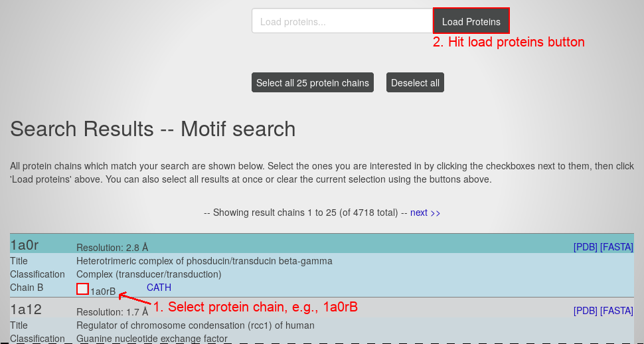
Task: Check the 1a0rB chain checkbox
Action: pyautogui.click(x=82, y=289)
